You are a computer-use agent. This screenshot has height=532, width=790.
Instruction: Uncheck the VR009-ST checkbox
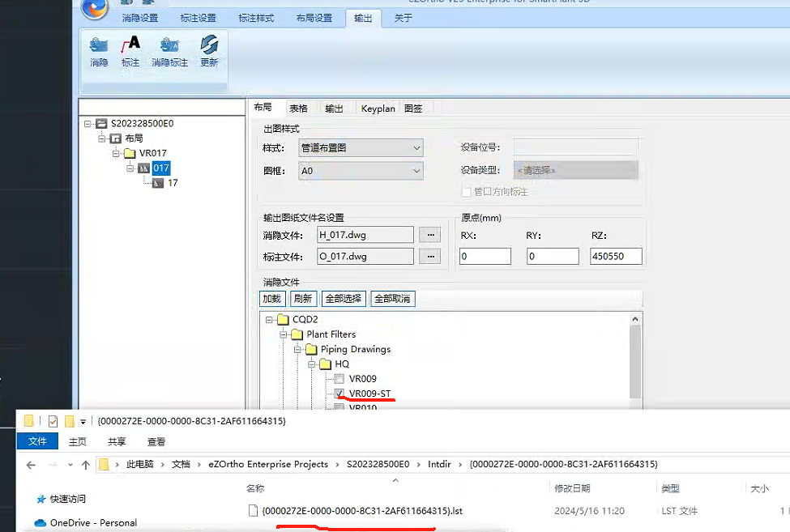point(339,394)
